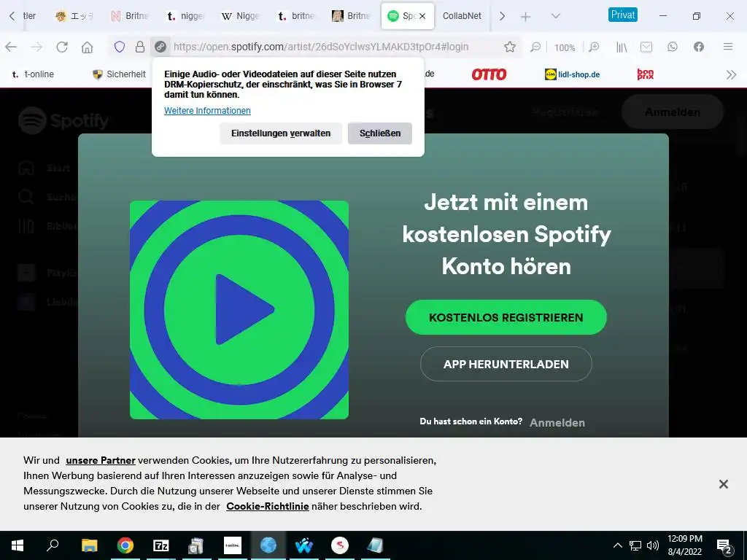Open File Explorer from taskbar

(90, 545)
